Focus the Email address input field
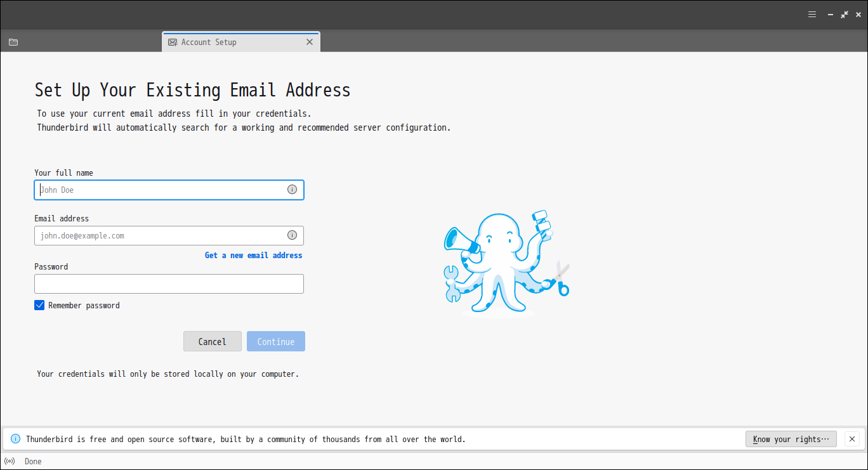This screenshot has height=470, width=868. 169,235
